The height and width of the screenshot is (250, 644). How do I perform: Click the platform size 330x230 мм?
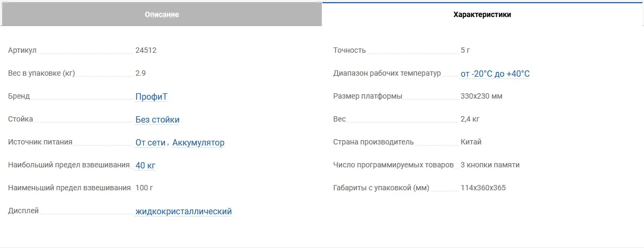481,96
